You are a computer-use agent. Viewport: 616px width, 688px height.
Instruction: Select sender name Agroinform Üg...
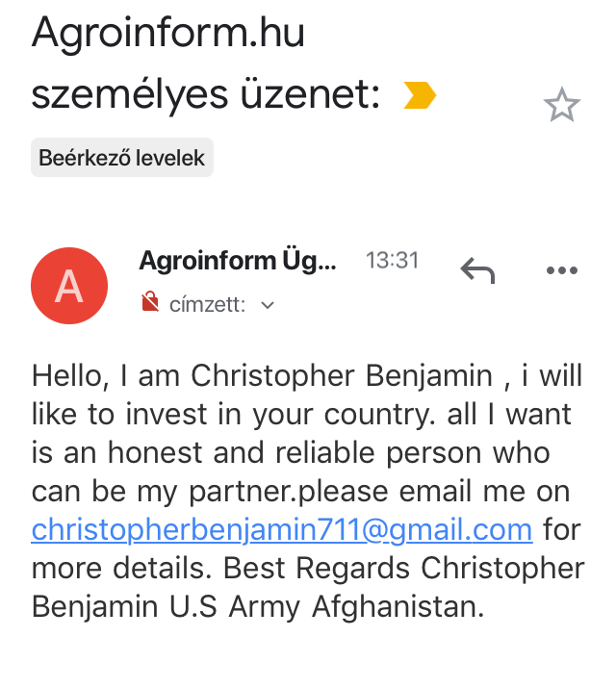238,261
